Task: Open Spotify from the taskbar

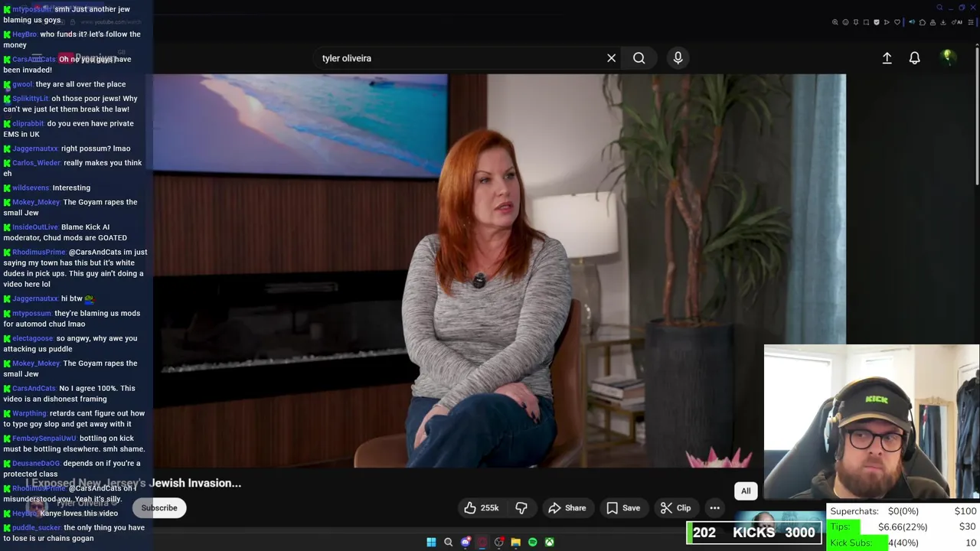Action: (x=532, y=543)
